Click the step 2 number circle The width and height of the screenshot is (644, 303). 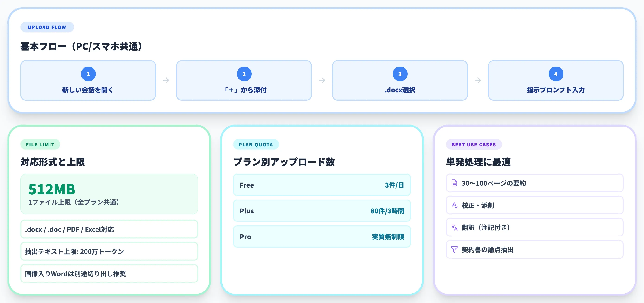point(244,74)
